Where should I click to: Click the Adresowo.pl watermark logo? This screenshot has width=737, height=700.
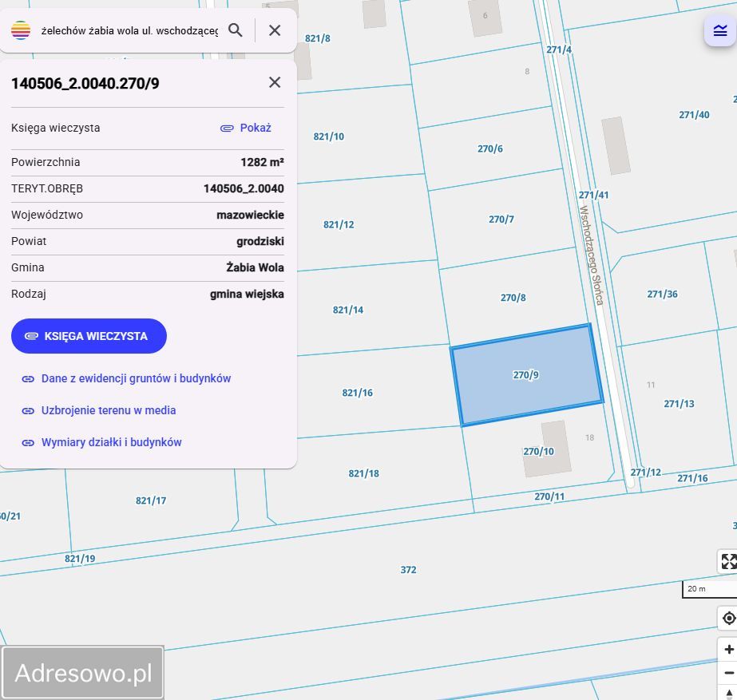(x=83, y=673)
